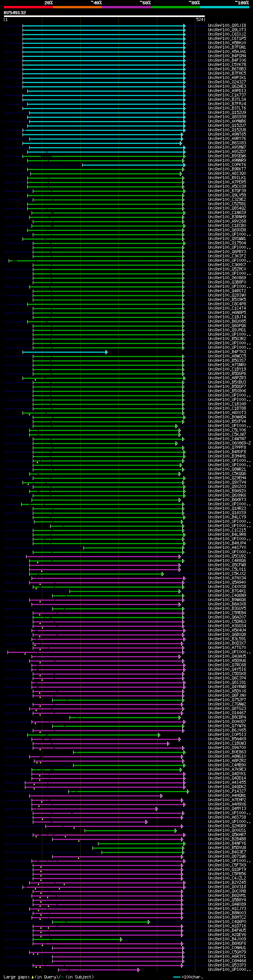Image resolution: width=253 pixels, height=980 pixels.
Task: Select the UniRef100_Q9SWW1 hit label
Action: coord(227,239)
